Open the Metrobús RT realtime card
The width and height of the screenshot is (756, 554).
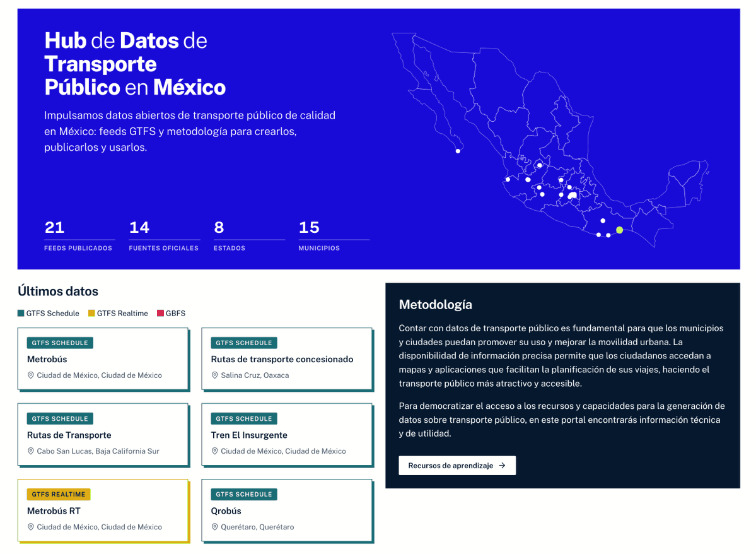click(x=103, y=510)
